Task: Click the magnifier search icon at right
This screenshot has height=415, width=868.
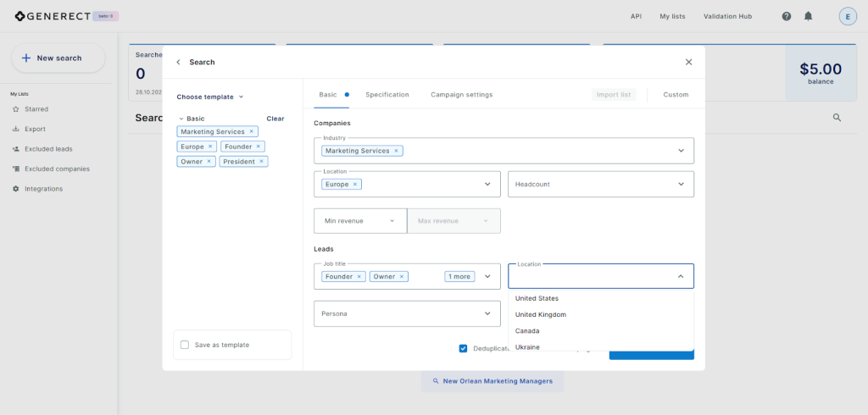Action: (837, 118)
